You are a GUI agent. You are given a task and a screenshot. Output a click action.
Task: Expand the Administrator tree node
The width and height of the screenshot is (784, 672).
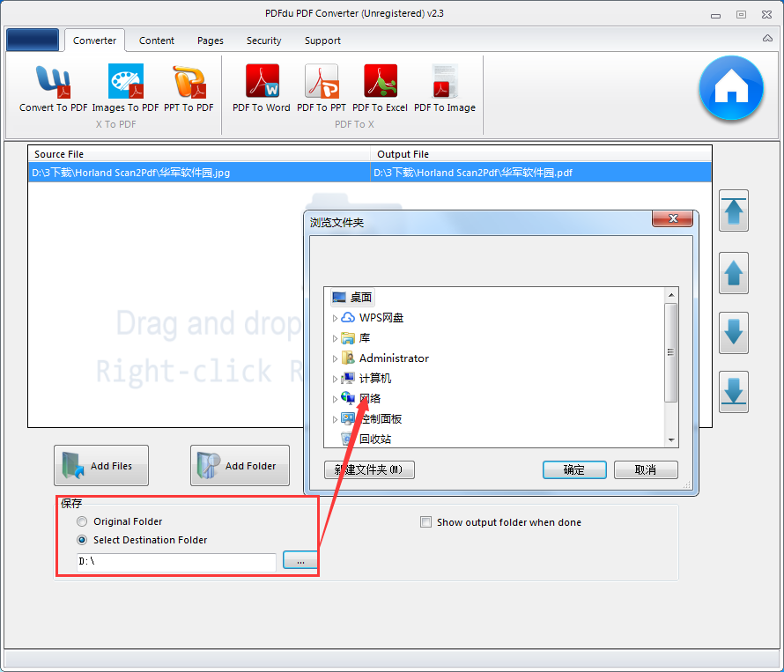(x=335, y=358)
